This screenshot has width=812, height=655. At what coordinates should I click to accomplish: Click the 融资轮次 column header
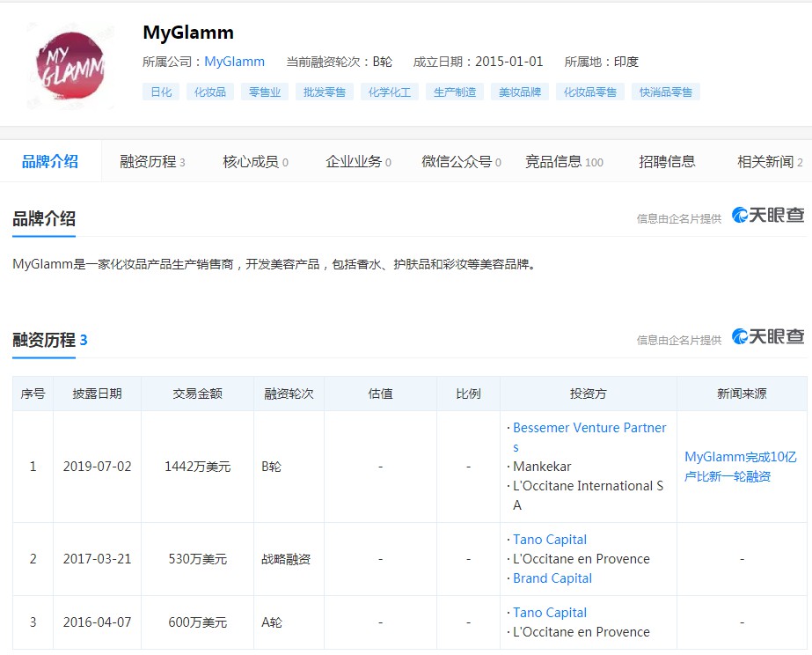pos(289,394)
